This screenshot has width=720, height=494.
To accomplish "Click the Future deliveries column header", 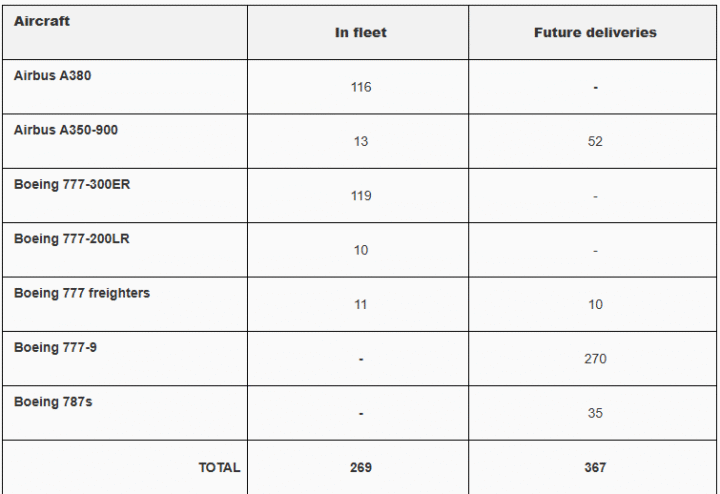I will click(x=595, y=33).
